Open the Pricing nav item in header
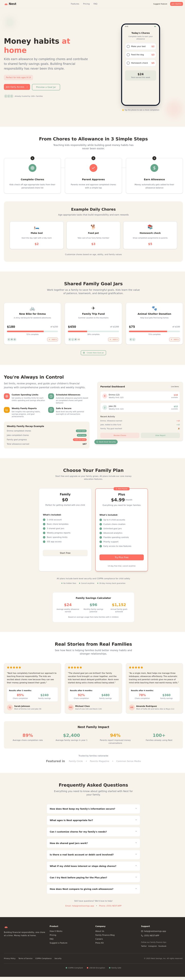The height and width of the screenshot is (980, 185). click(x=86, y=4)
